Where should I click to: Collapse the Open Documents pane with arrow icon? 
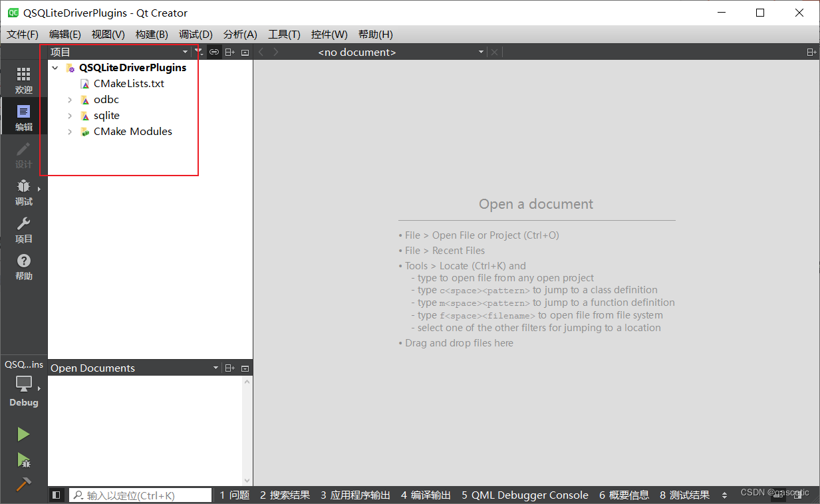245,367
